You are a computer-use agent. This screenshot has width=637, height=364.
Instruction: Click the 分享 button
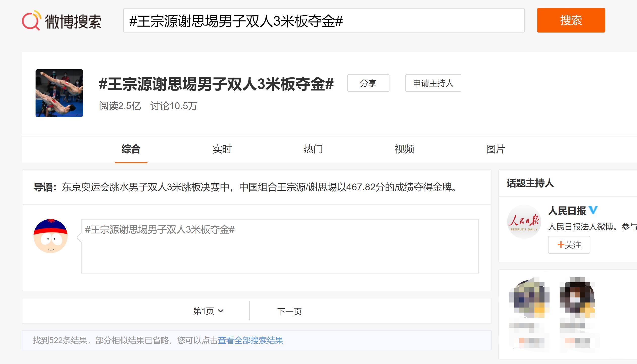[x=368, y=83]
